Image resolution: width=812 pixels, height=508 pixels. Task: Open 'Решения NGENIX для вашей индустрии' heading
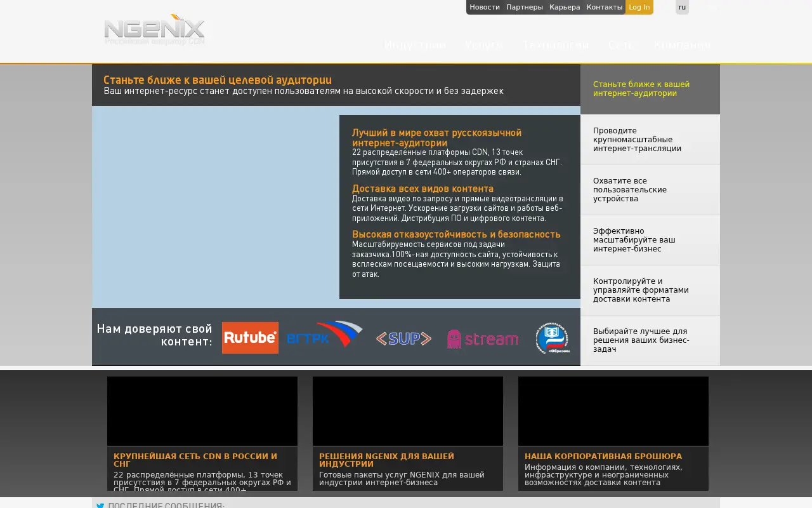386,460
